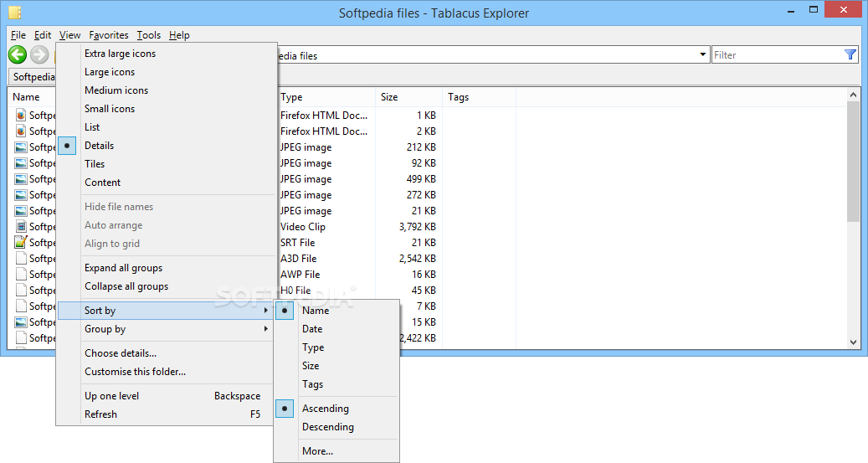The height and width of the screenshot is (463, 868).
Task: Open the Help menu
Action: click(x=179, y=35)
